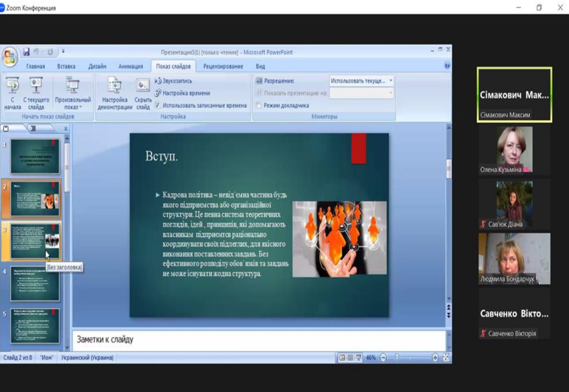Image resolution: width=569 pixels, height=392 pixels.
Task: Click the 'Звукозапись' narration icon
Action: (x=158, y=81)
